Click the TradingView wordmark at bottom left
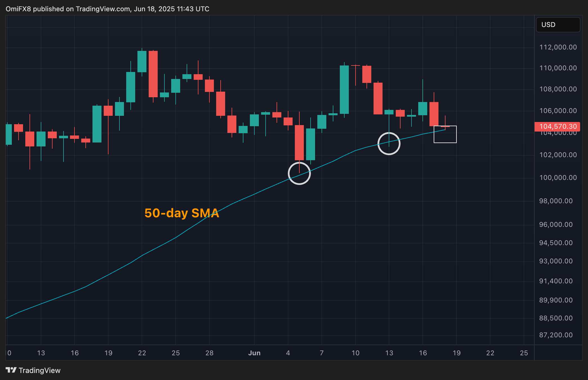The height and width of the screenshot is (380, 588). coord(39,370)
